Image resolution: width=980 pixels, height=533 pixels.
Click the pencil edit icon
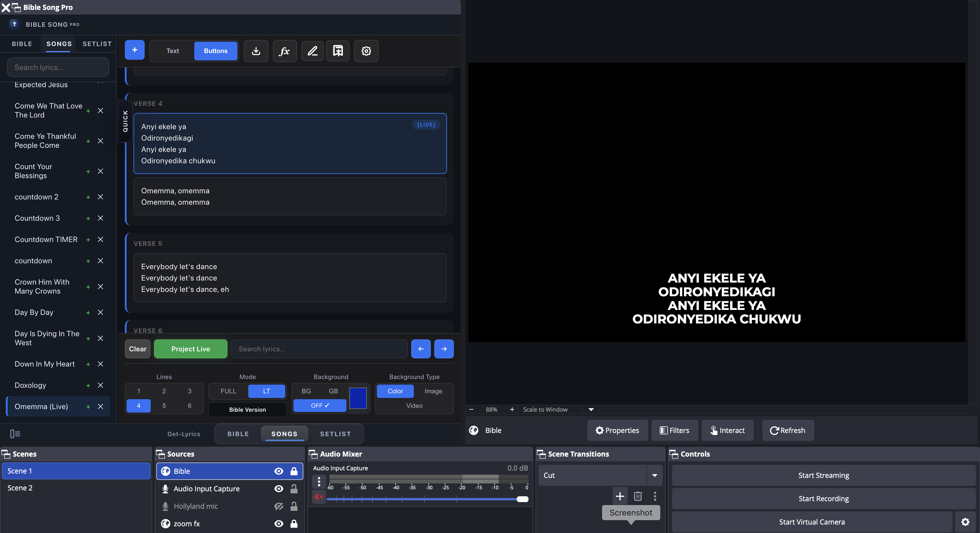[x=312, y=51]
